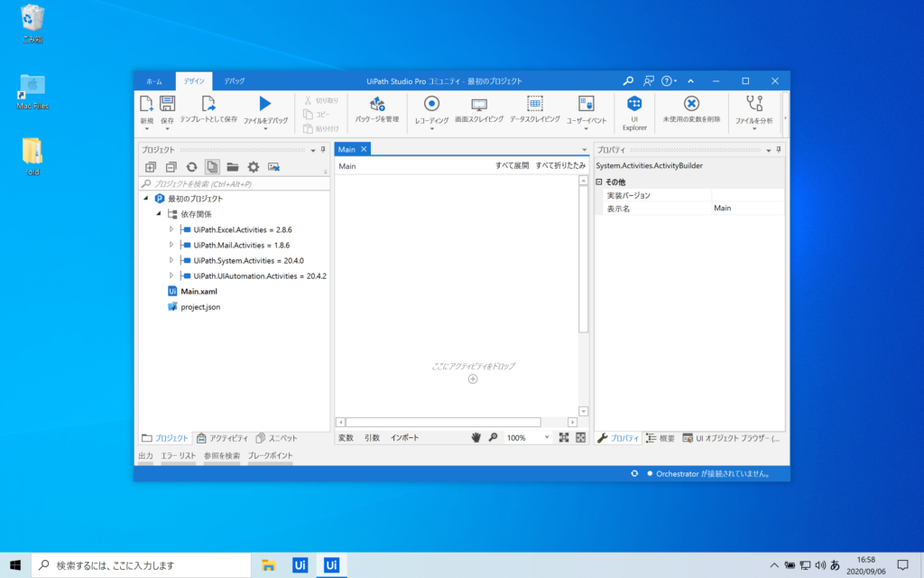Toggle the designer overview icon
Screen dimensions: 924x578
pos(580,438)
